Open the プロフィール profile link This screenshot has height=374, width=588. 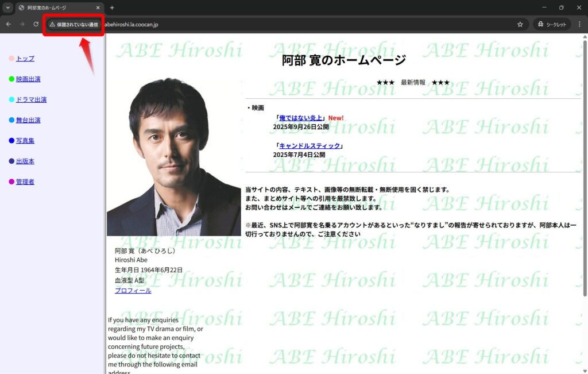coord(133,291)
